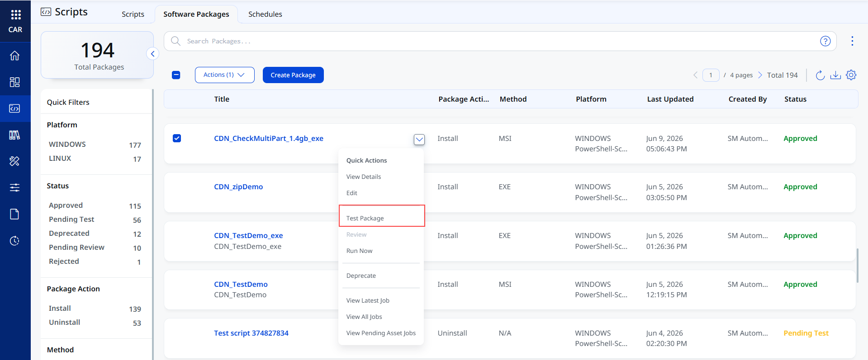Download the packages list
The image size is (868, 360).
point(835,75)
